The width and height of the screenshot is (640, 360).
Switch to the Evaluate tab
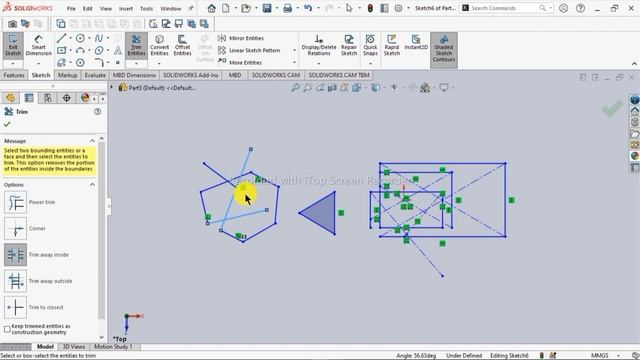(95, 75)
